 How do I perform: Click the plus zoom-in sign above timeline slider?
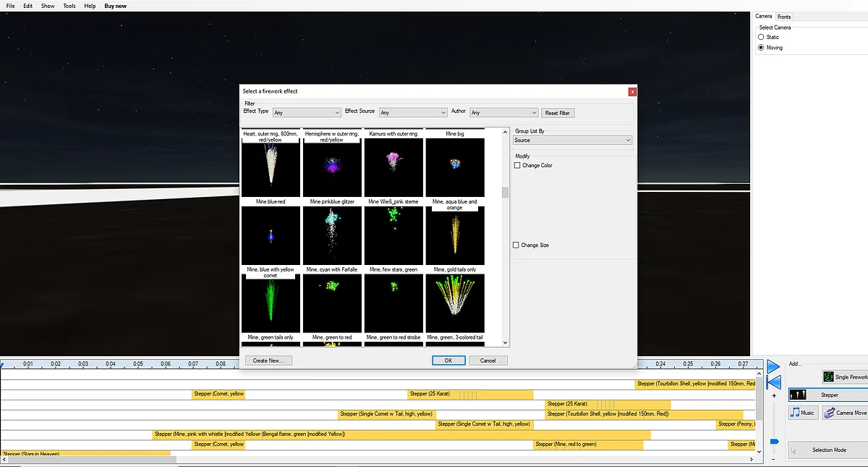774,396
